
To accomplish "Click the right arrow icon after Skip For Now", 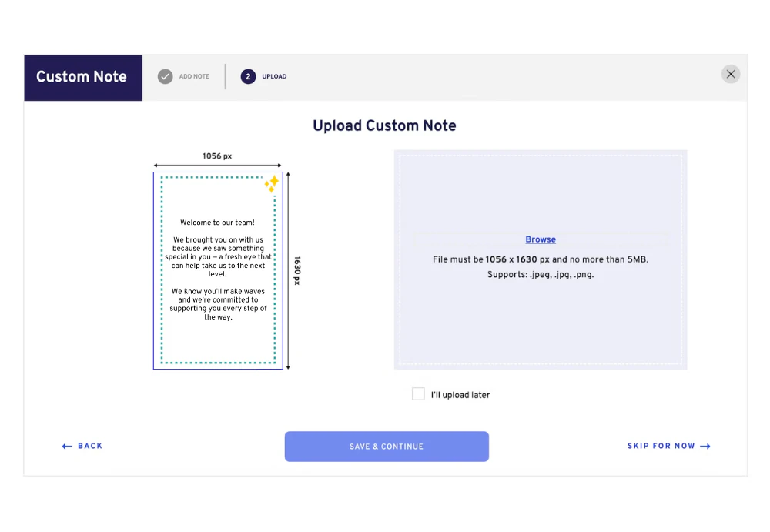I will pos(705,446).
